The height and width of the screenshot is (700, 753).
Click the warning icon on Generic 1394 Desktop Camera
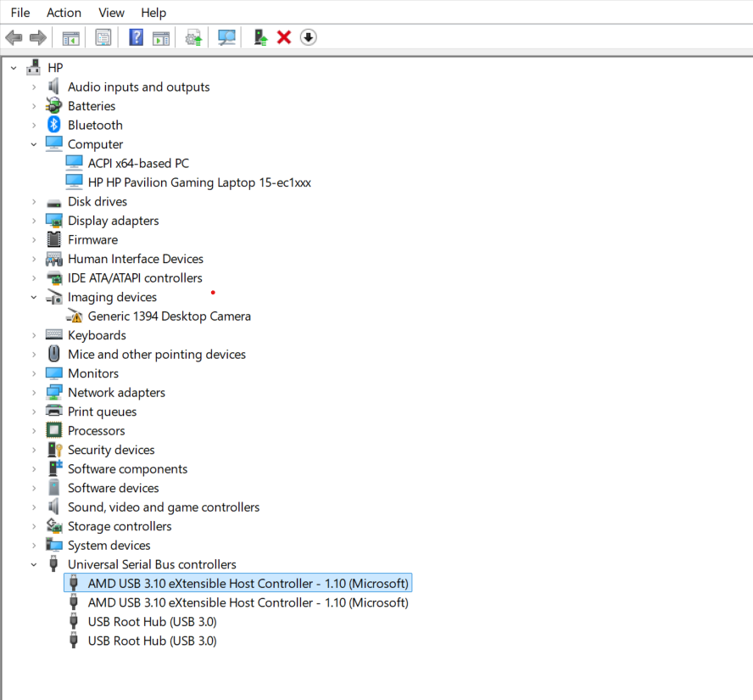point(75,316)
